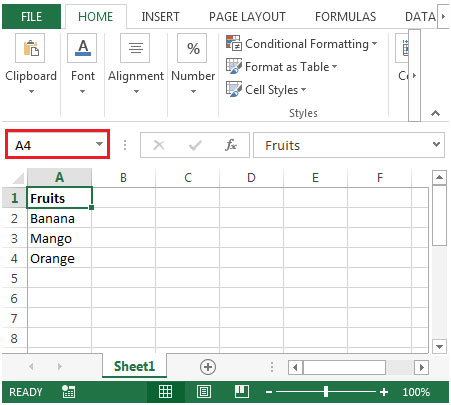The image size is (451, 405).
Task: Open the Clipboard paste icon group
Action: [x=30, y=48]
